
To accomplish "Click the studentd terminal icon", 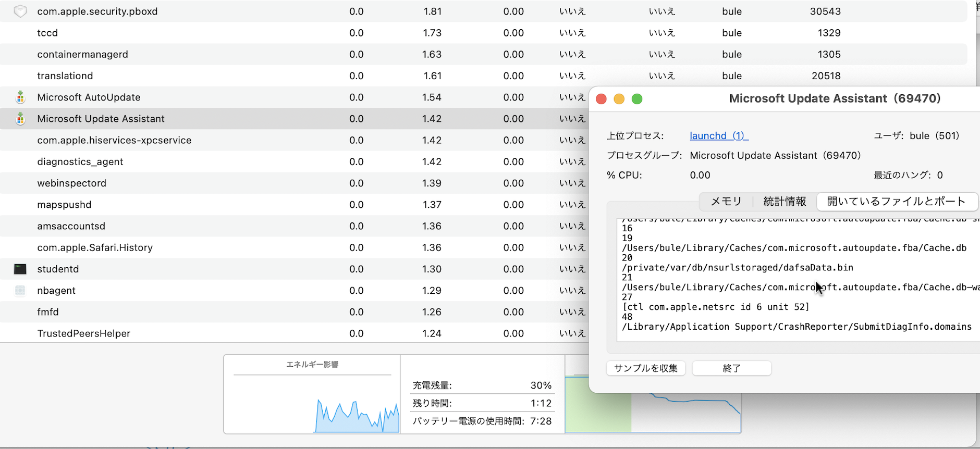I will coord(20,269).
